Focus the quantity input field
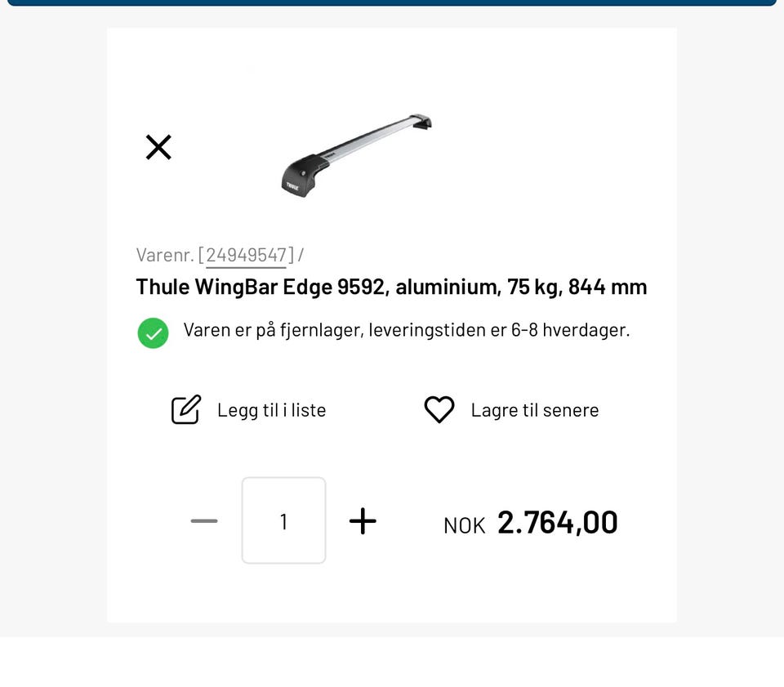The image size is (784, 687). [283, 521]
